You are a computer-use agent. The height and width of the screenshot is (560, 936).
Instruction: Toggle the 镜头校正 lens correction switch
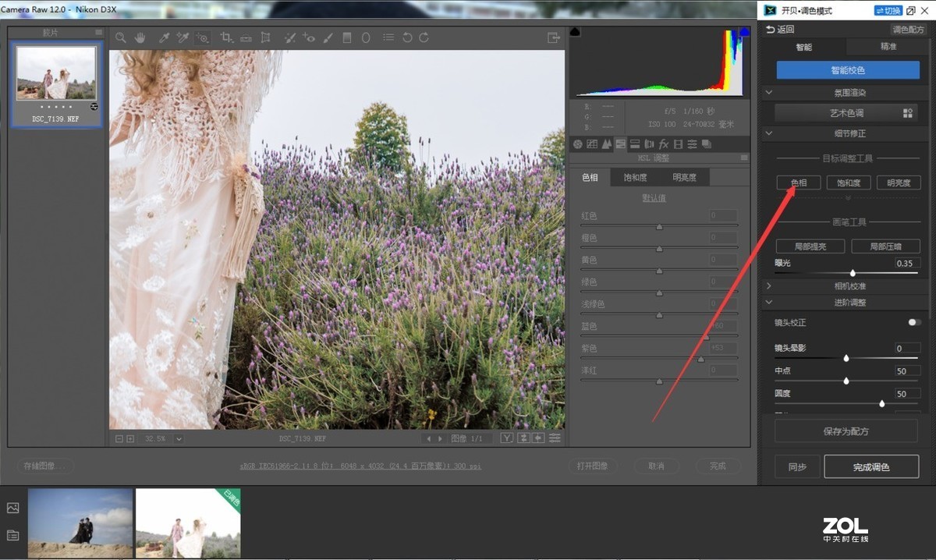(913, 322)
